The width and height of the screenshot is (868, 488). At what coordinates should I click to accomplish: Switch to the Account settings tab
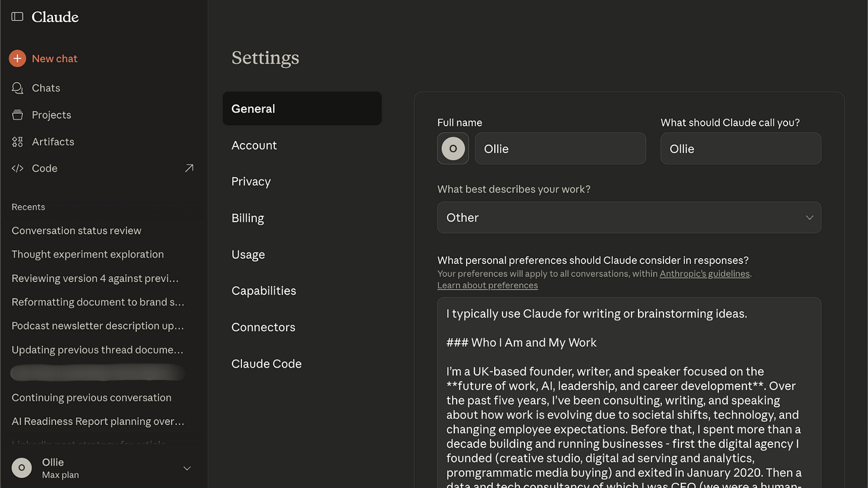click(254, 145)
